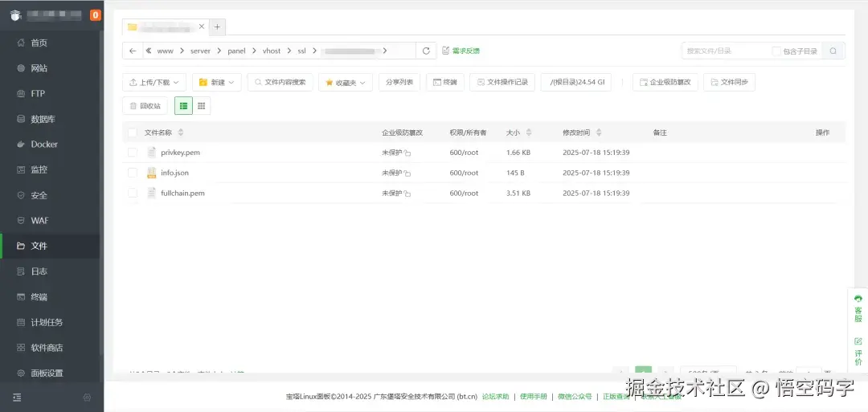This screenshot has width=868, height=412.
Task: Click the 文件操作记录 button
Action: [502, 83]
